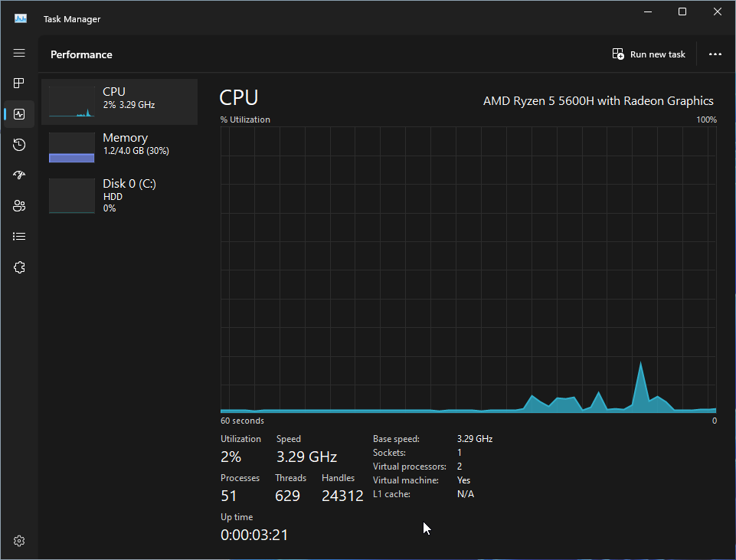The height and width of the screenshot is (560, 736).
Task: Click the Task Manager app icon in title bar
Action: point(21,19)
